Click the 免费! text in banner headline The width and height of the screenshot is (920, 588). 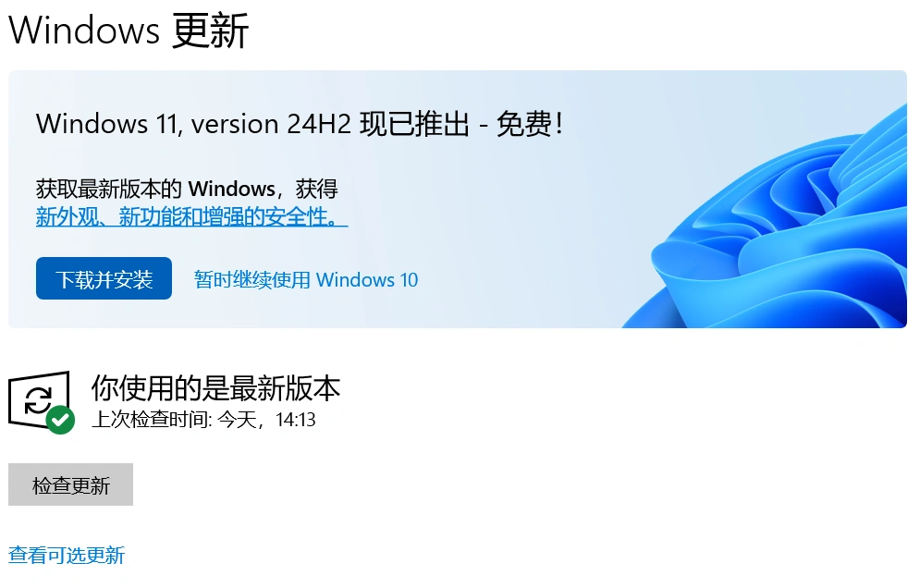[x=530, y=124]
